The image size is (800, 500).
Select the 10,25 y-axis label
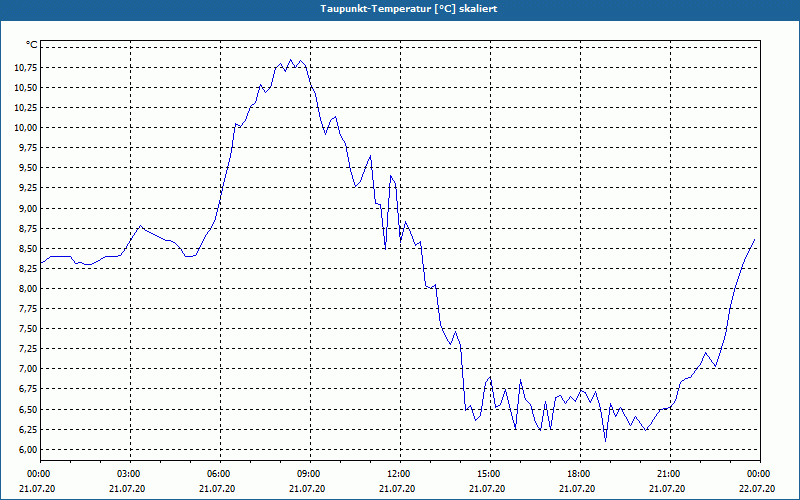pyautogui.click(x=26, y=108)
